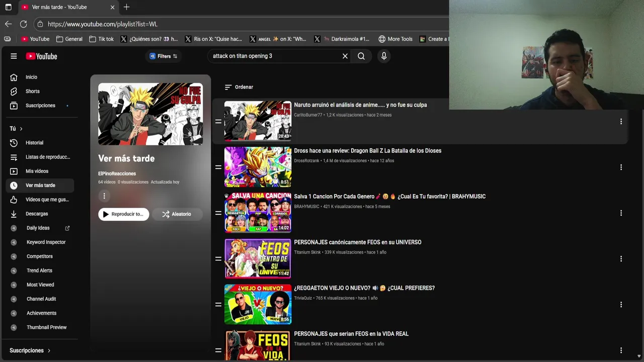Click the Aleatorio shuffle button
The width and height of the screenshot is (644, 362).
point(177,214)
